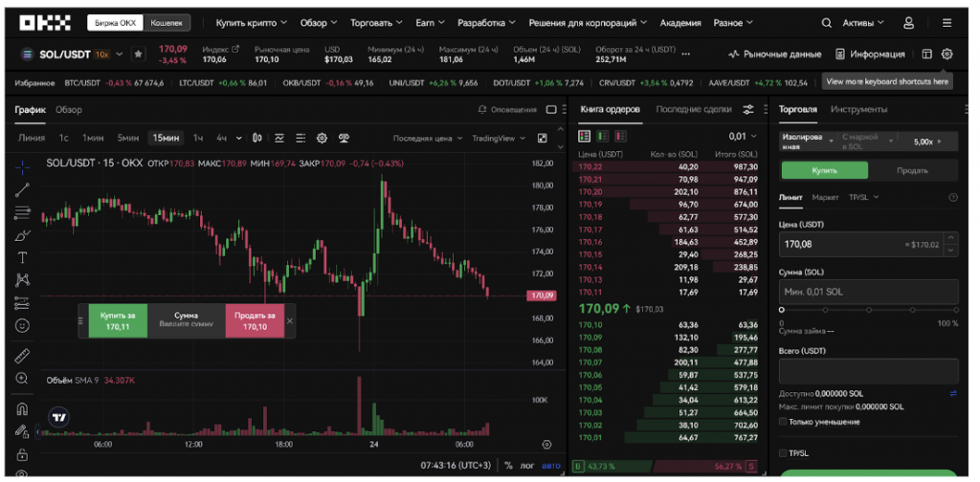980x482 pixels.
Task: Open the ruler measurement tool
Action: click(23, 355)
